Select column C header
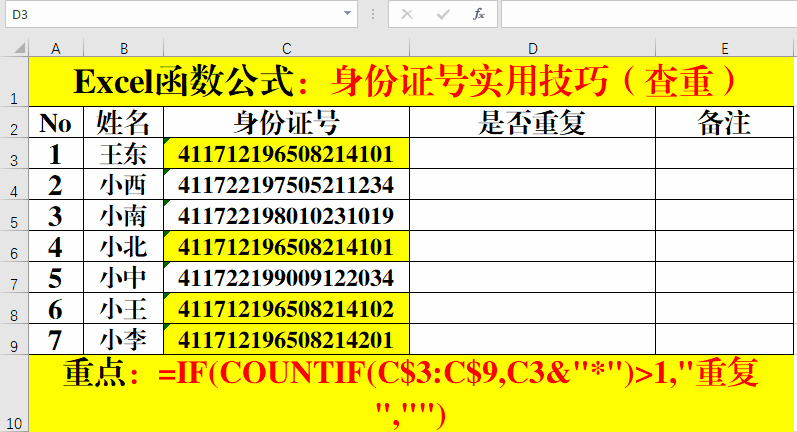Image resolution: width=797 pixels, height=432 pixels. click(287, 49)
